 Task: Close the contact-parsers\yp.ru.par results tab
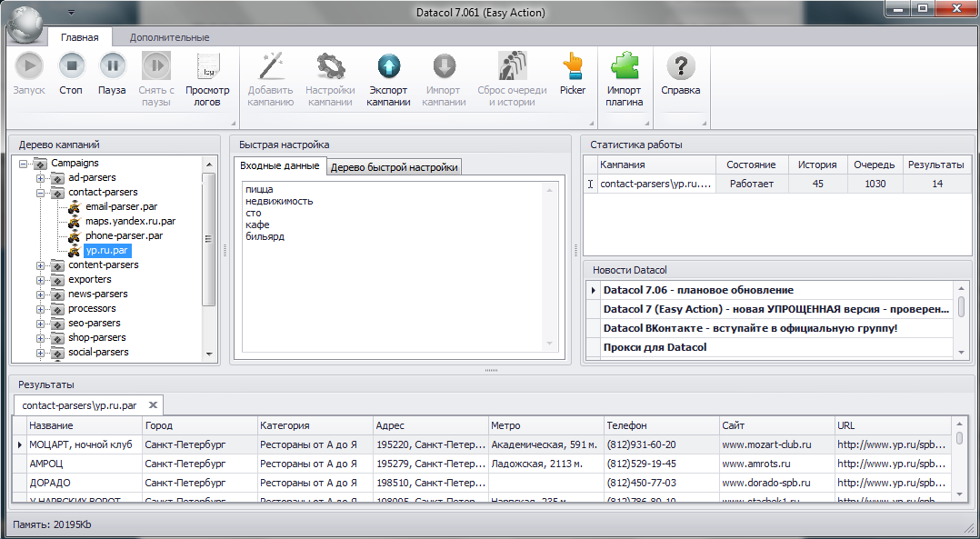pyautogui.click(x=152, y=405)
